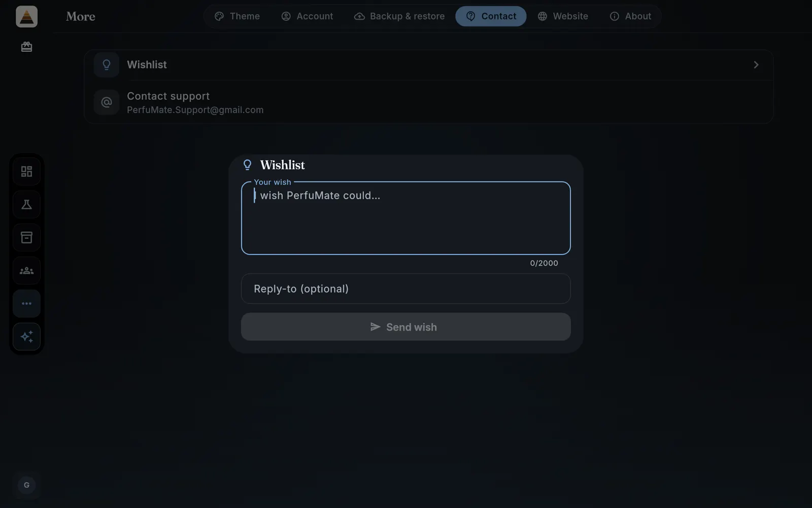
Task: Open the dashboard grid icon
Action: [26, 171]
